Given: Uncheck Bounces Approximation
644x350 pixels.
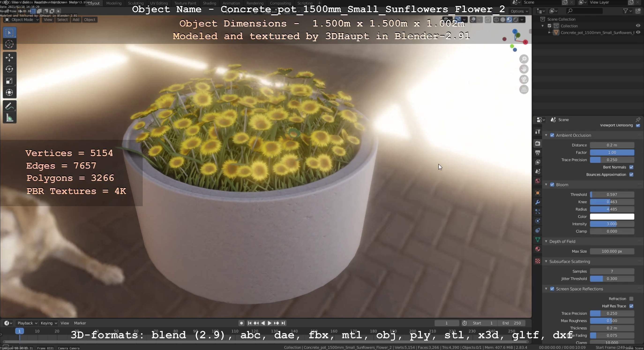Looking at the screenshot, I should 631,175.
